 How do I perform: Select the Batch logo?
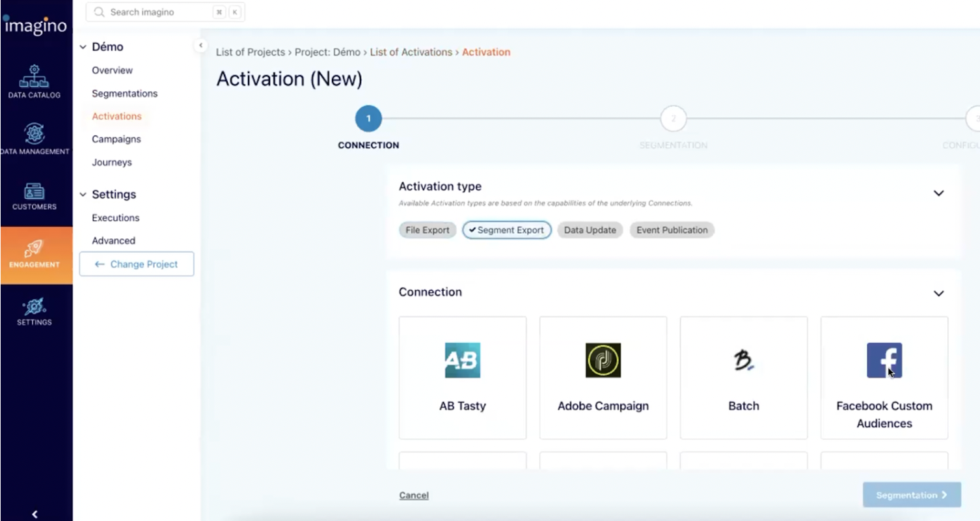[x=744, y=360]
